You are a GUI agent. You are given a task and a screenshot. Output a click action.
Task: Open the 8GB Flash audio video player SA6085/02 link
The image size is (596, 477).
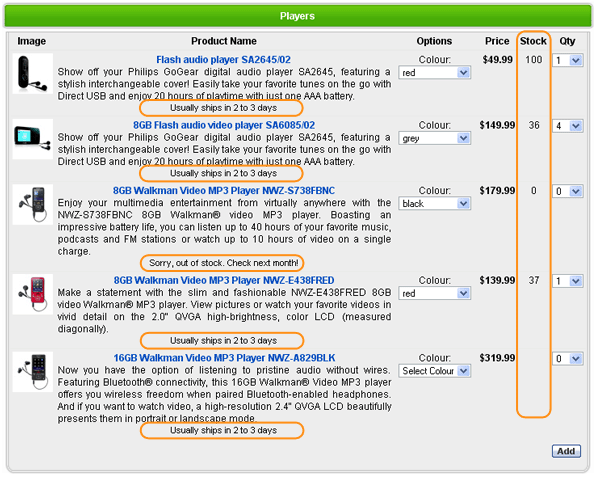tap(224, 125)
